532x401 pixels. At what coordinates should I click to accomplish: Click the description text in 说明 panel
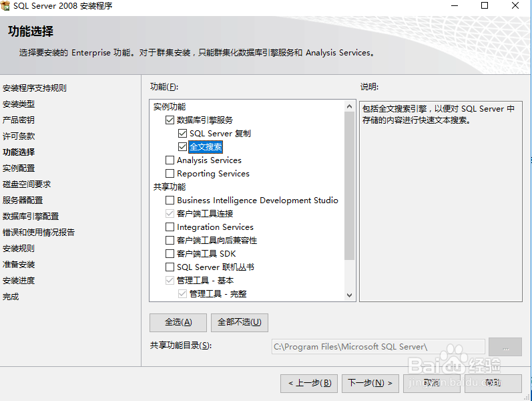(439, 114)
